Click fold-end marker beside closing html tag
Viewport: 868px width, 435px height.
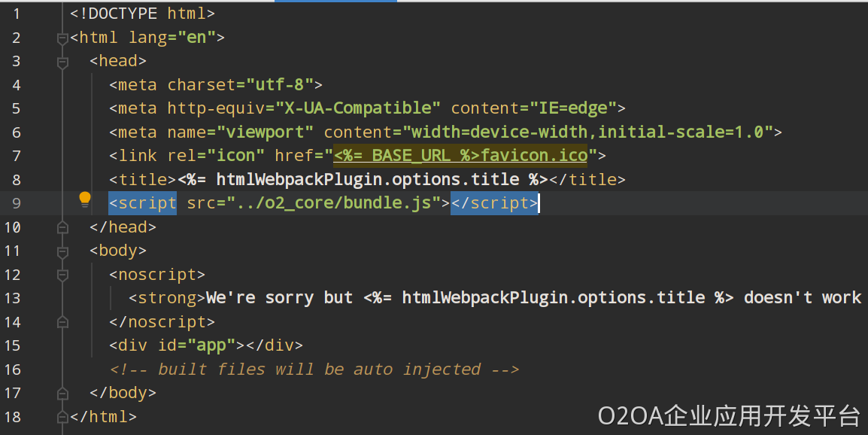tap(62, 416)
